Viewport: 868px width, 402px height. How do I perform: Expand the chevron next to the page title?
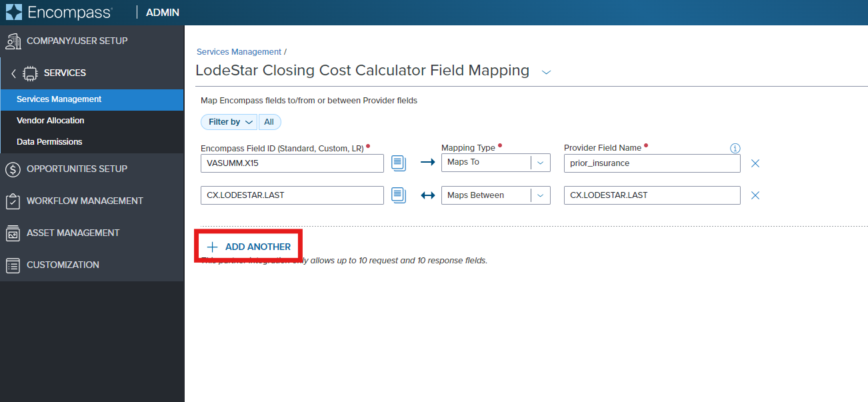pyautogui.click(x=546, y=72)
